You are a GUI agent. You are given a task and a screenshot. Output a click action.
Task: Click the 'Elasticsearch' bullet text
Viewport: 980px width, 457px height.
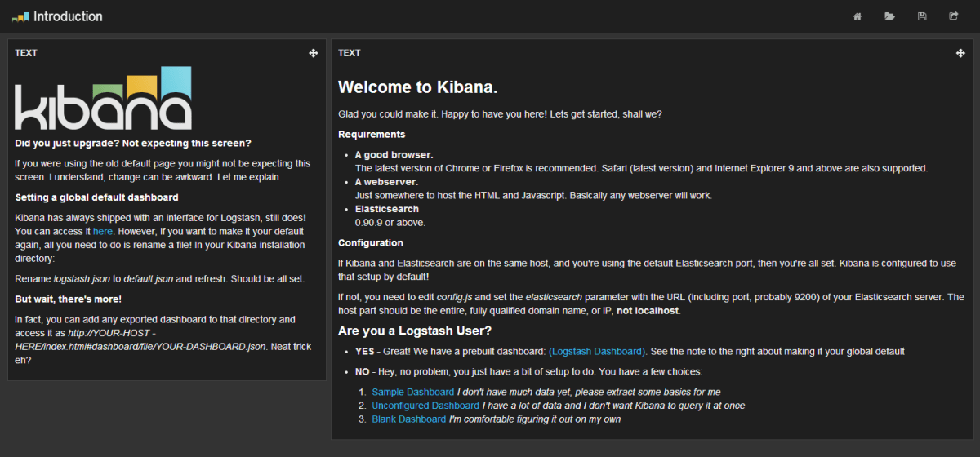tap(387, 209)
